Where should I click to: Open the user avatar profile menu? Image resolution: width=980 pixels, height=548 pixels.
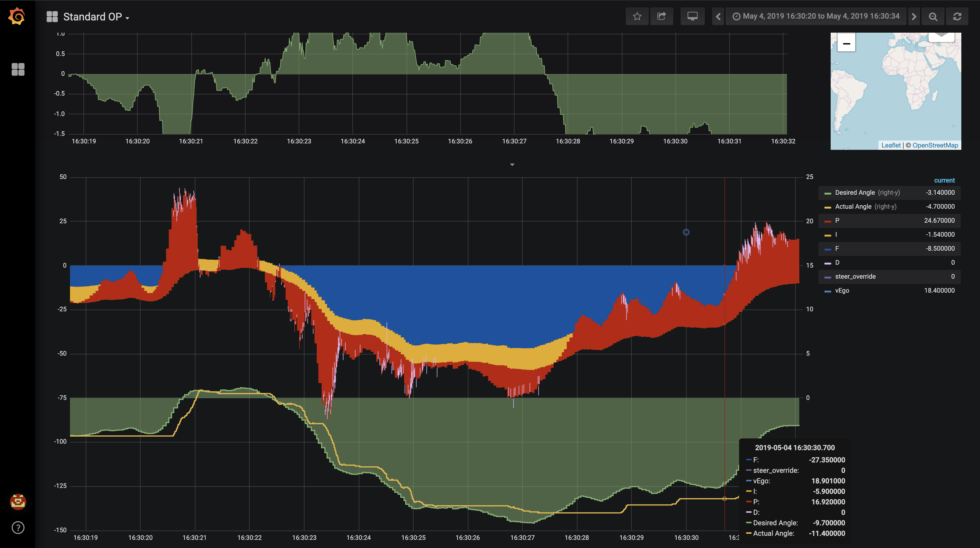click(x=18, y=502)
